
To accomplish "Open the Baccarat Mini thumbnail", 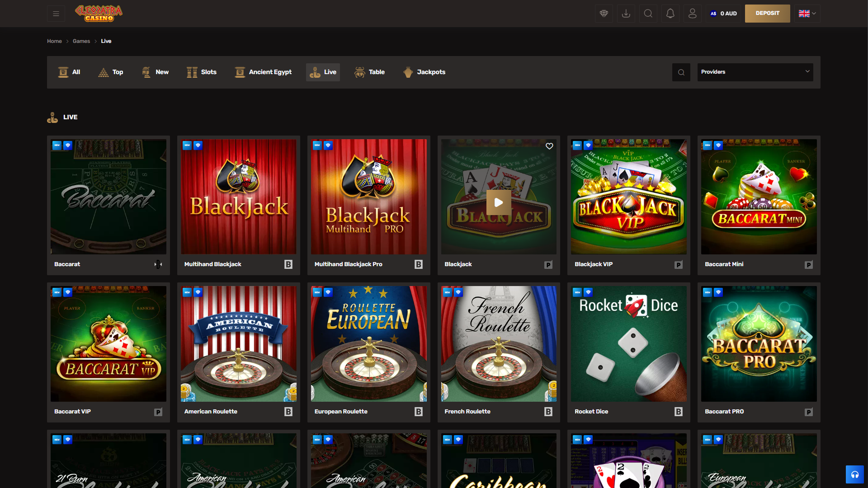I will [x=759, y=197].
